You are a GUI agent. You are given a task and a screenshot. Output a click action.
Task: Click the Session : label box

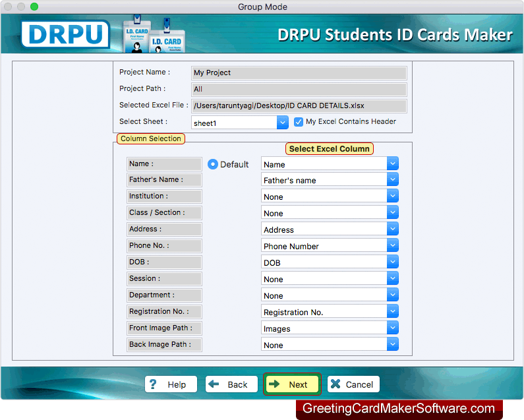tap(164, 278)
